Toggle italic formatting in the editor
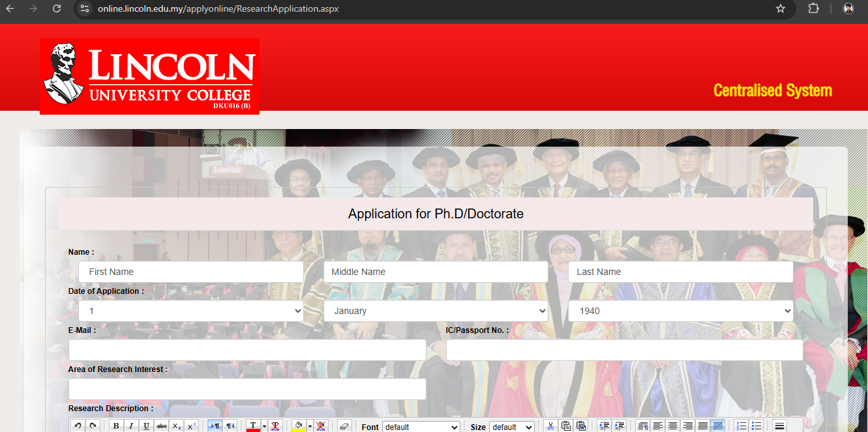 [x=131, y=426]
